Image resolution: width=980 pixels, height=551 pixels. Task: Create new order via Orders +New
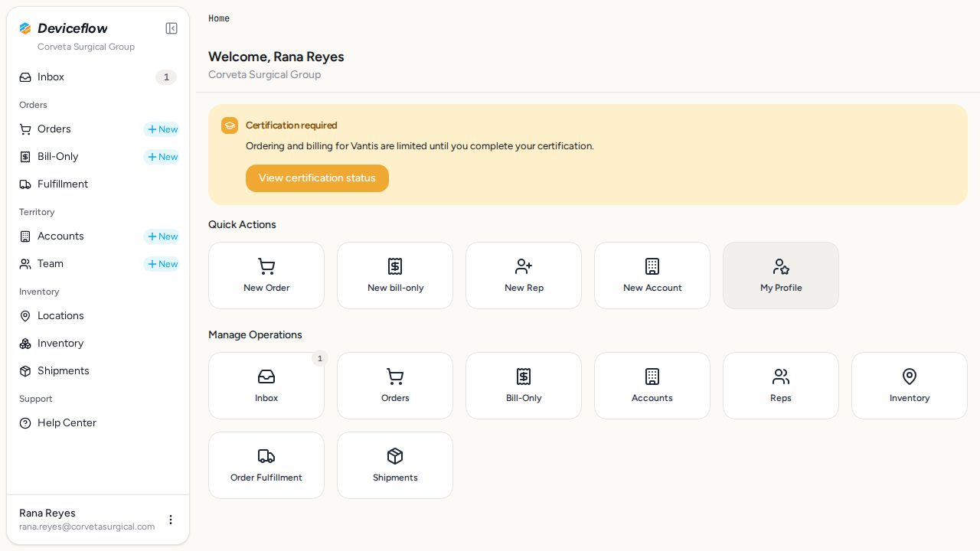click(x=162, y=129)
